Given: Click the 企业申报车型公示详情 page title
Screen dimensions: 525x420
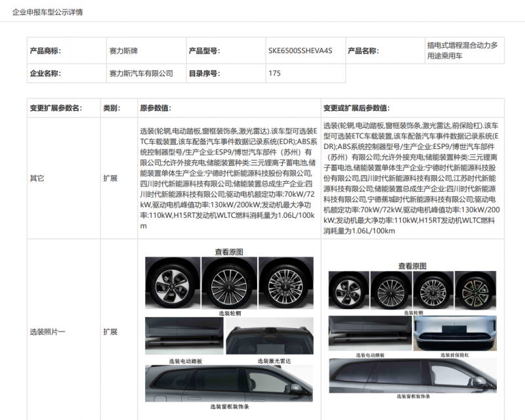Looking at the screenshot, I should [48, 12].
